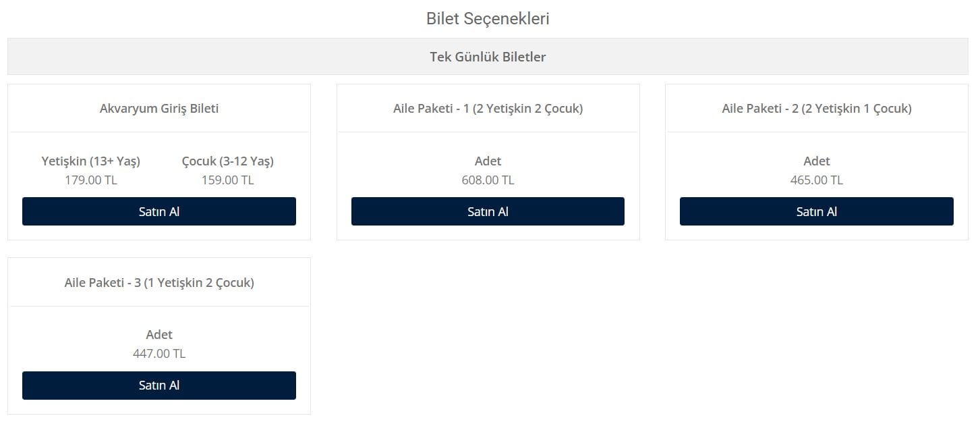Select the Akvaryum Giriş Bileti card title
The height and width of the screenshot is (422, 980).
[159, 108]
